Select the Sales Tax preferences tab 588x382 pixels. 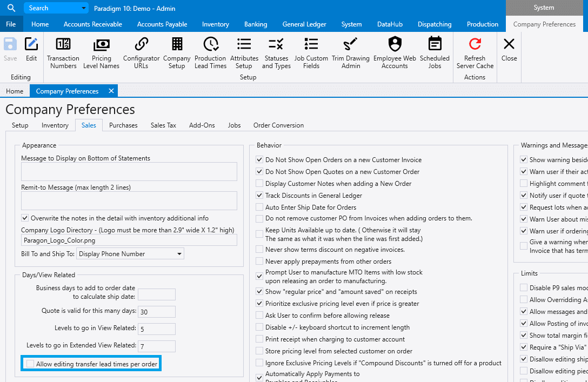[x=163, y=125]
